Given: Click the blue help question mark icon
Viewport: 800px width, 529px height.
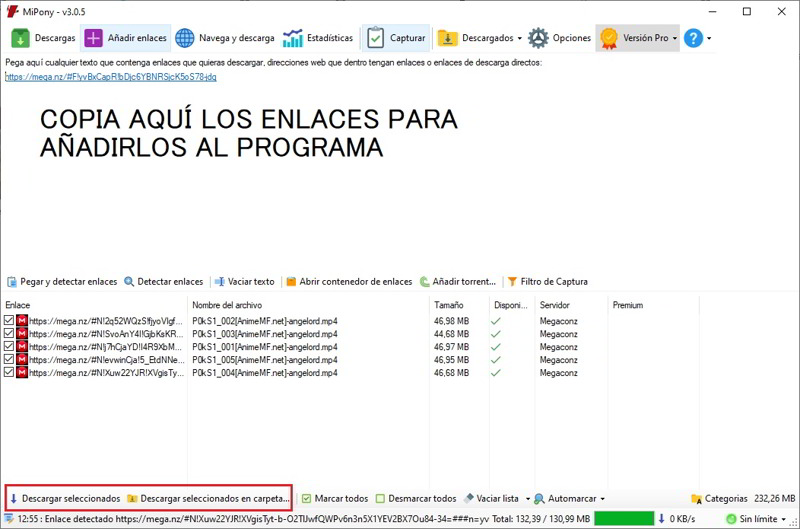Looking at the screenshot, I should pos(693,38).
